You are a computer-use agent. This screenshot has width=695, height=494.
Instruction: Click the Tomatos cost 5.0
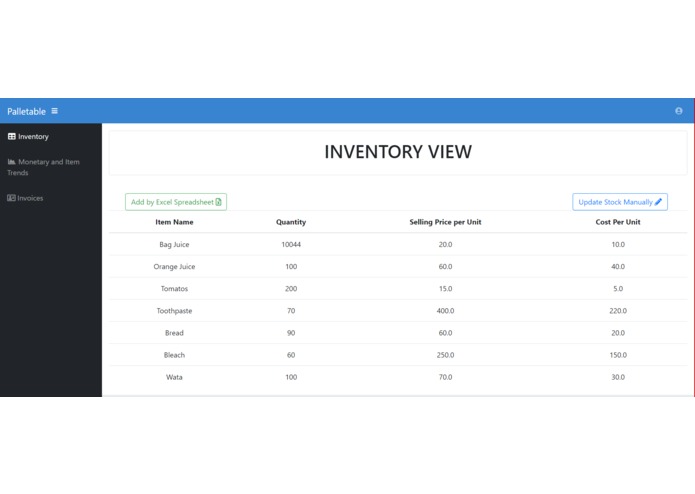click(x=618, y=288)
